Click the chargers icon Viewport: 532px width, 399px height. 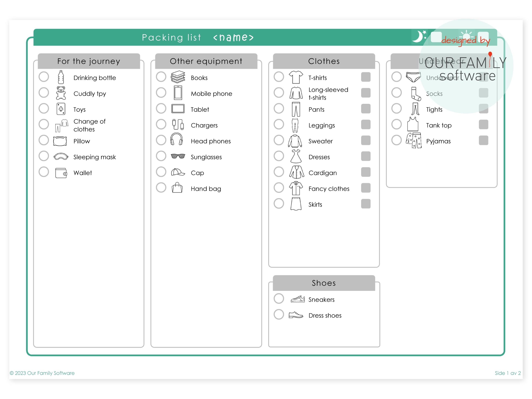178,125
